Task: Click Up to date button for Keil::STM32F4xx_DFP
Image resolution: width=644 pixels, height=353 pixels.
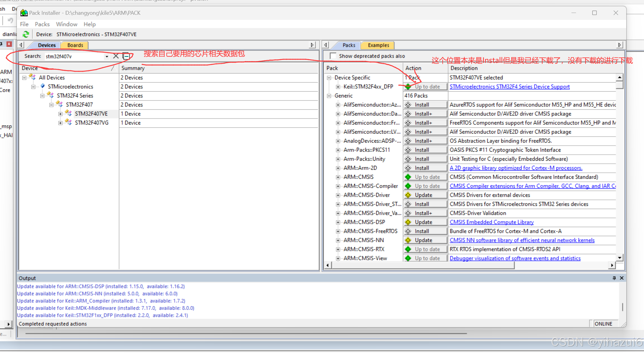Action: point(425,87)
